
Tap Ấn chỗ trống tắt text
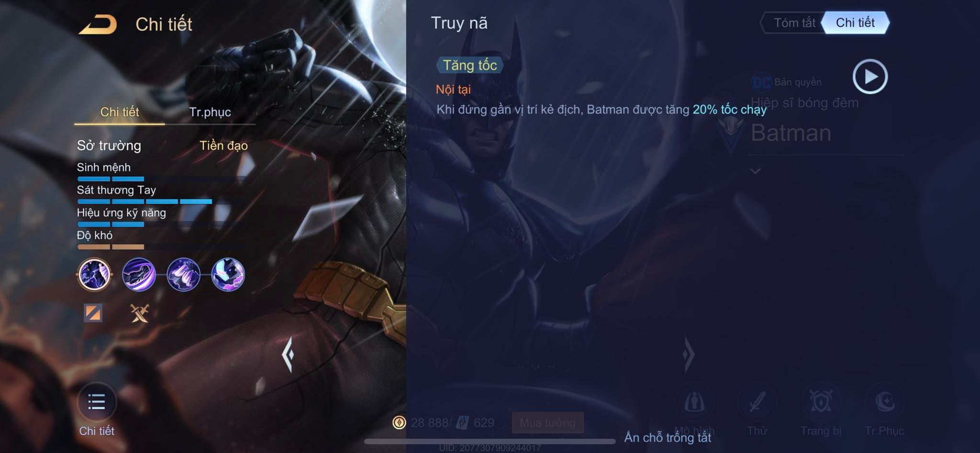668,437
